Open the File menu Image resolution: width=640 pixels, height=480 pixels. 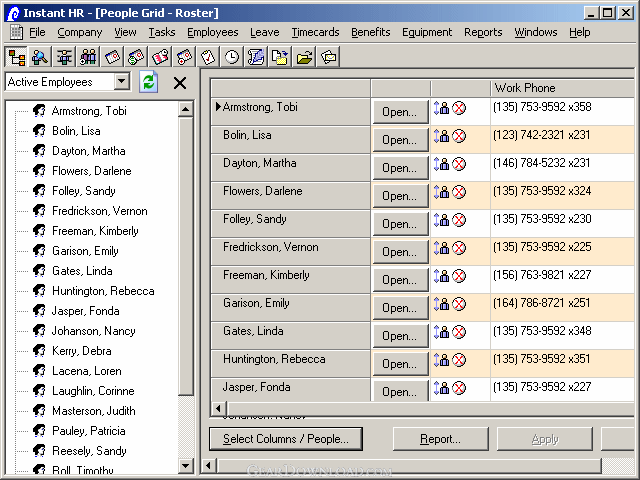[x=37, y=32]
